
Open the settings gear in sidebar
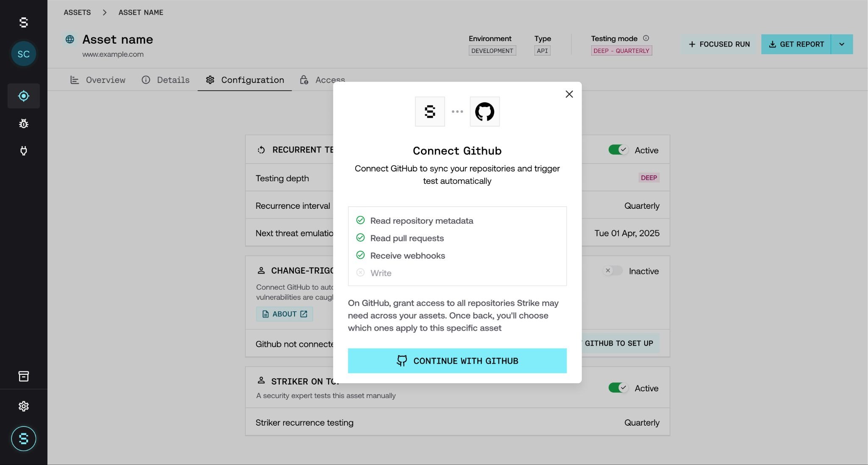coord(24,406)
